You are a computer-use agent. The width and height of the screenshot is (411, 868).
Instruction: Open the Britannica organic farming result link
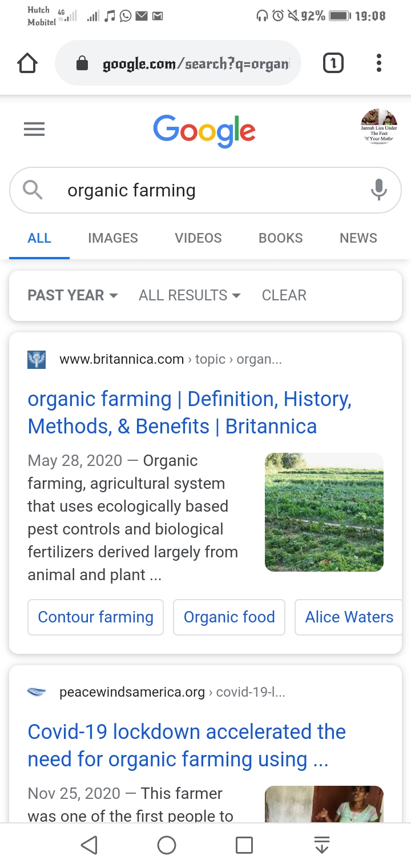[x=190, y=412]
